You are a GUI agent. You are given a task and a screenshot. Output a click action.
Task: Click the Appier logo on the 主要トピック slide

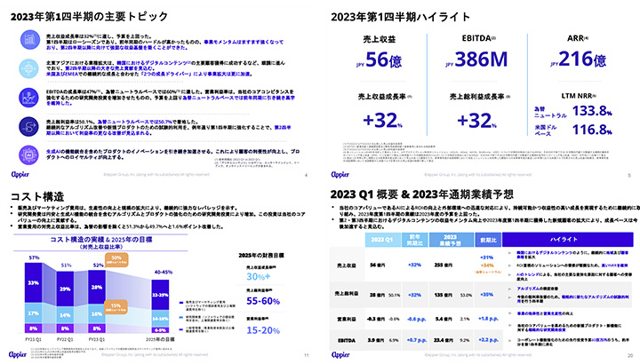20,175
